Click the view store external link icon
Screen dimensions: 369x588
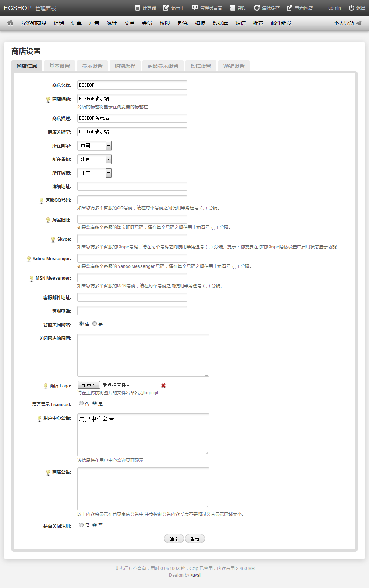point(290,8)
